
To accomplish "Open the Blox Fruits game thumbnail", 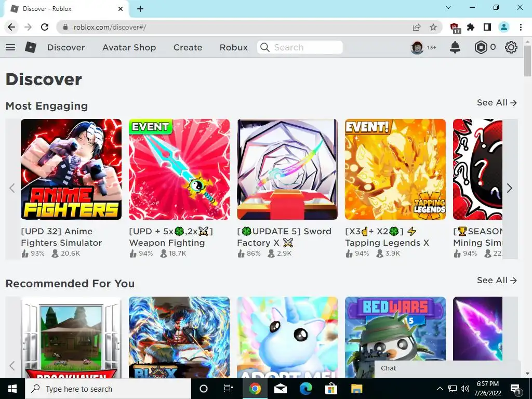I will (179, 338).
